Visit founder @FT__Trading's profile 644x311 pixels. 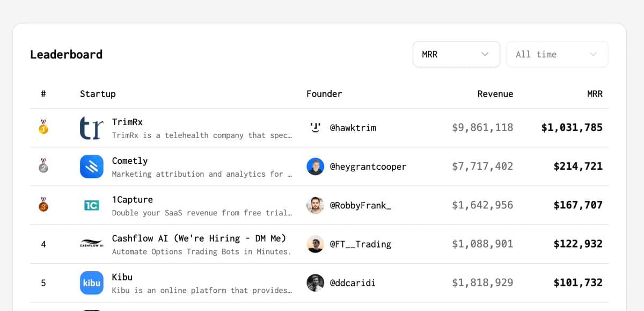(x=361, y=244)
